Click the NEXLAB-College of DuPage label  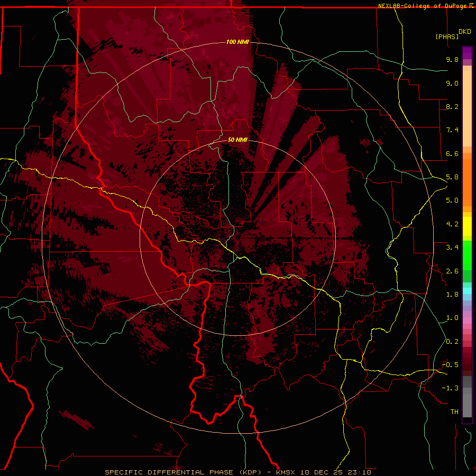[423, 6]
